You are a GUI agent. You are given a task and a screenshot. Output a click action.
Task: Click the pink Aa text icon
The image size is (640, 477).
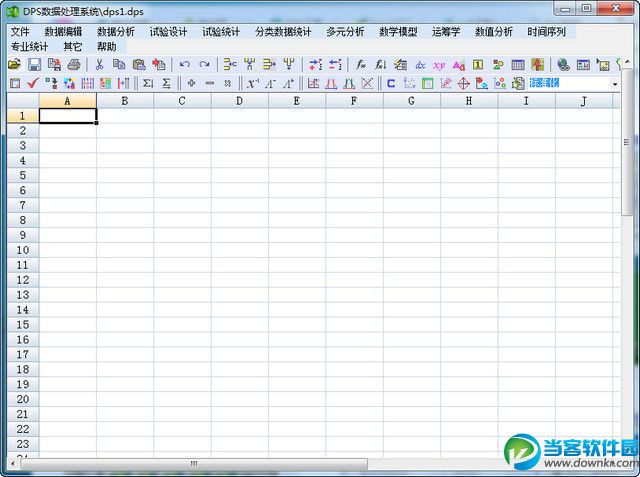pyautogui.click(x=459, y=65)
